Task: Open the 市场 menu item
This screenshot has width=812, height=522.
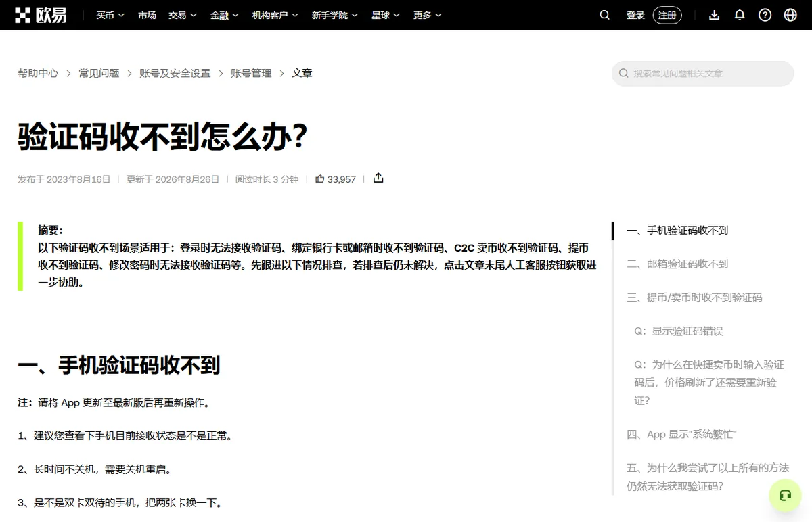Action: click(147, 15)
